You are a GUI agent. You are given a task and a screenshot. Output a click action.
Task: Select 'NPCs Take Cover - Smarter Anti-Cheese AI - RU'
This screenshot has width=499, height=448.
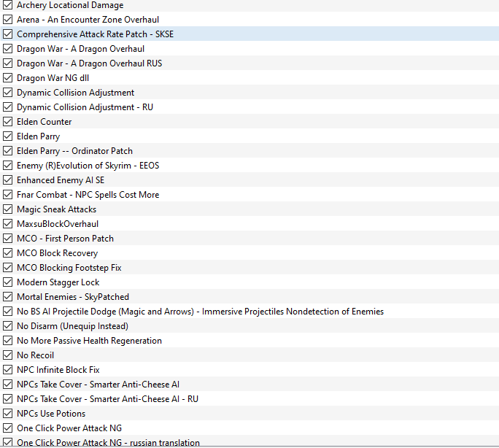coord(107,399)
